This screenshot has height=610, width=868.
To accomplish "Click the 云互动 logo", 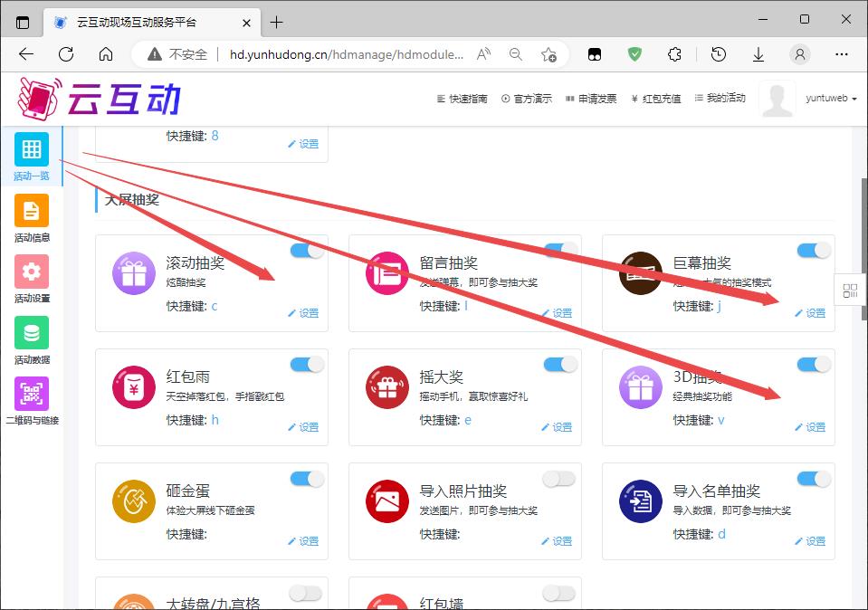I will (100, 99).
